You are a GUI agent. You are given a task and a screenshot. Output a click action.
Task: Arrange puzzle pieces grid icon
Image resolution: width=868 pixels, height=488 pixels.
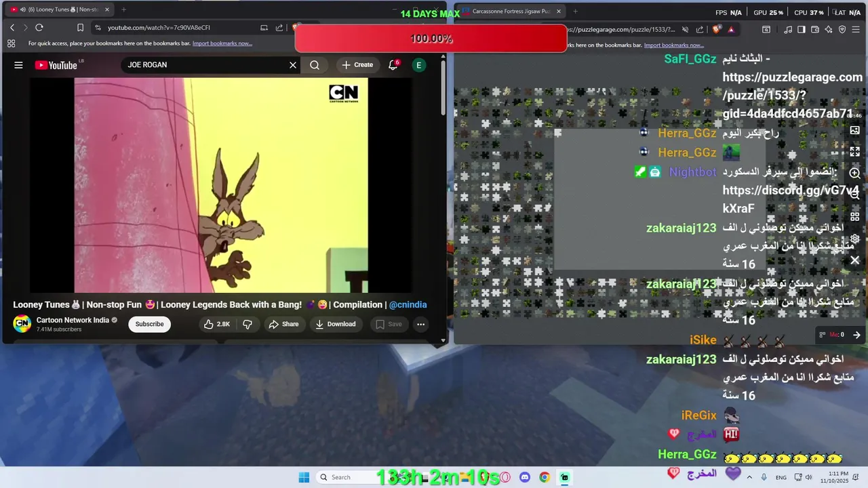click(854, 217)
